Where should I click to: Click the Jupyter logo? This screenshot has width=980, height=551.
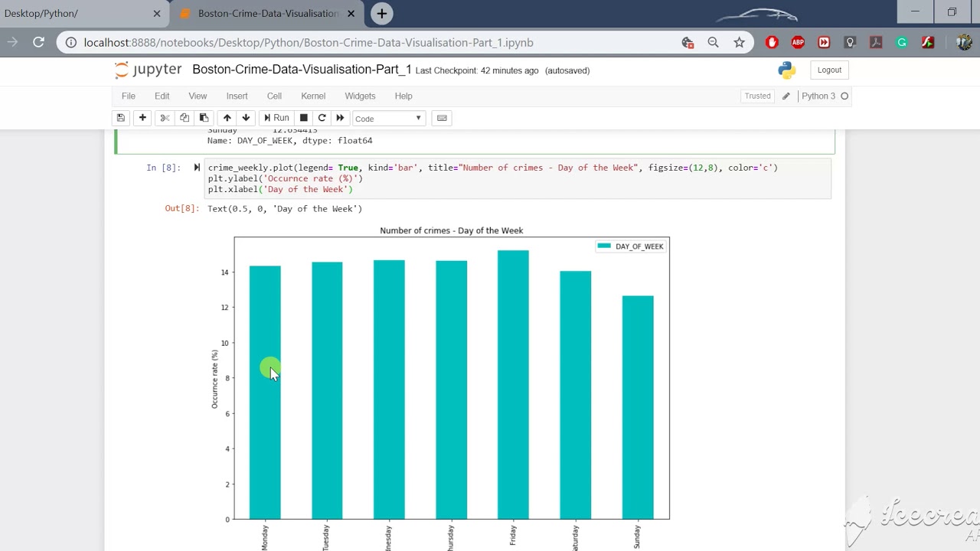(148, 70)
